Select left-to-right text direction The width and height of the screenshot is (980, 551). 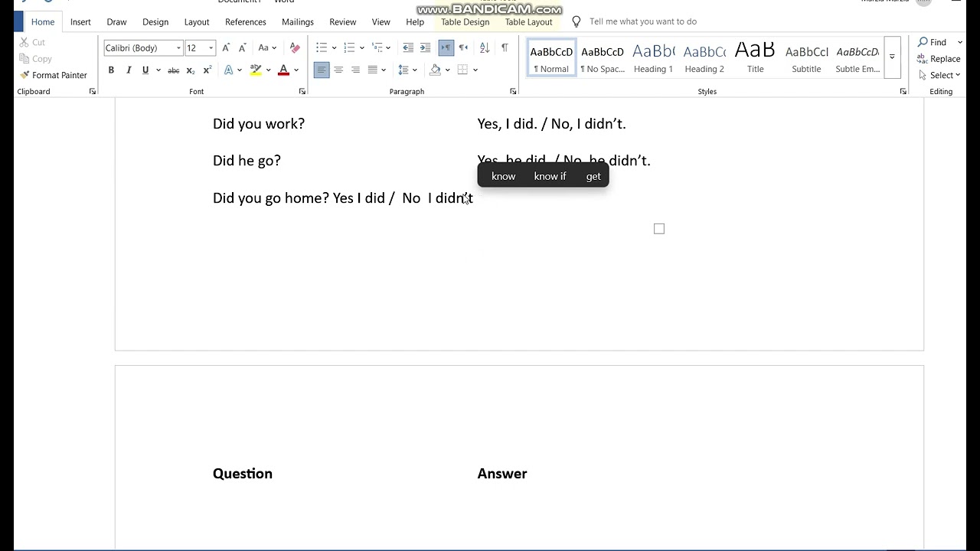click(446, 47)
